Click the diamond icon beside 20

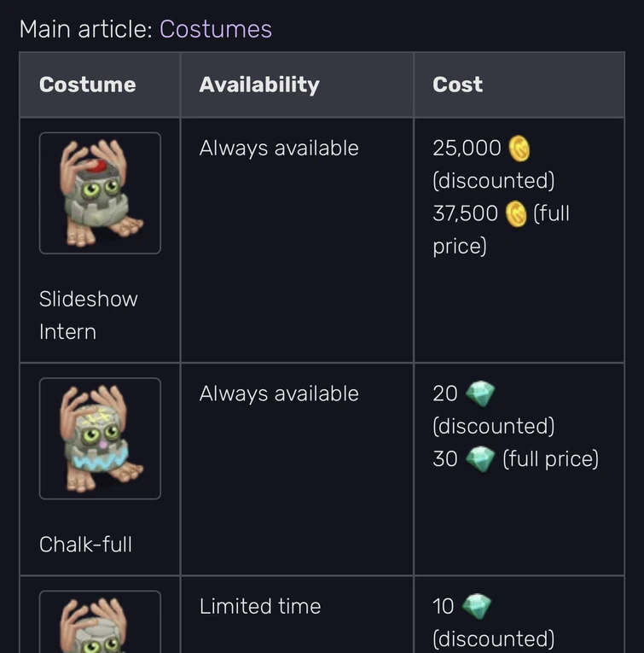480,394
